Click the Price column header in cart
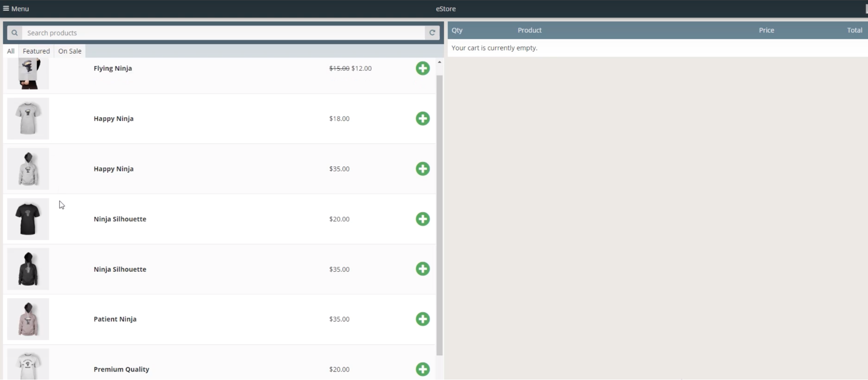The height and width of the screenshot is (380, 868). pos(766,30)
